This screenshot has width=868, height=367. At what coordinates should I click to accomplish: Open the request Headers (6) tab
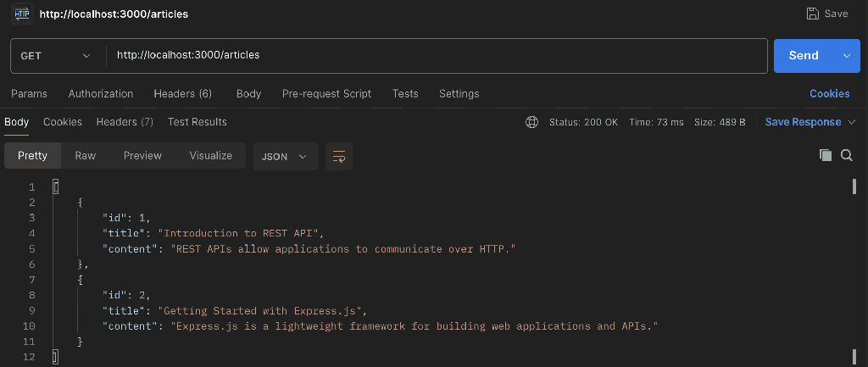tap(183, 93)
